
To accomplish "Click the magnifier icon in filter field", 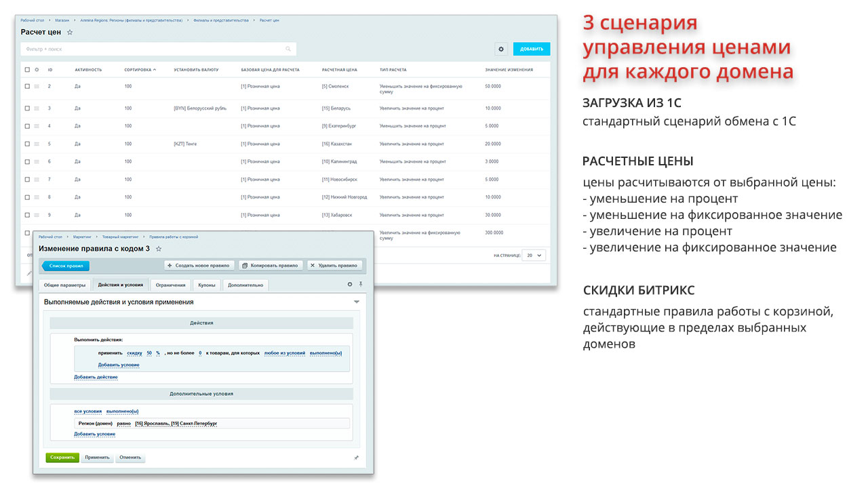I will pos(288,49).
